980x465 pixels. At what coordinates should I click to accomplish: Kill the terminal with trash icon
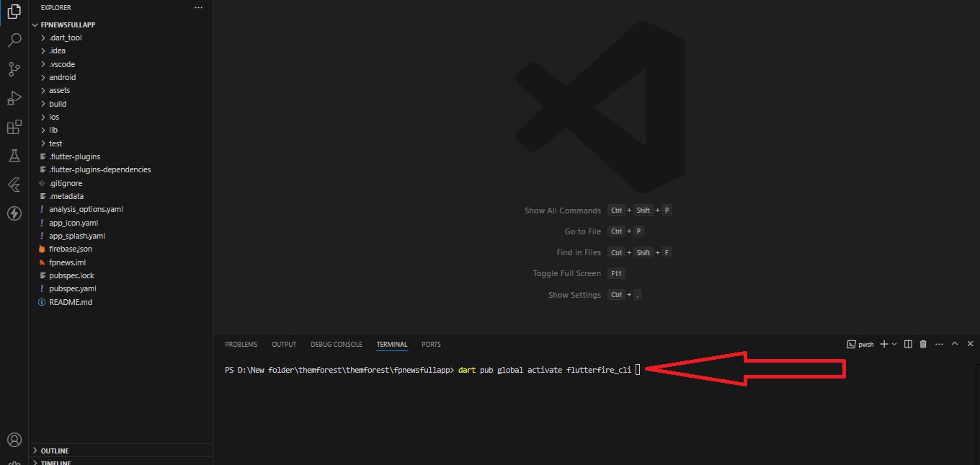coord(923,345)
